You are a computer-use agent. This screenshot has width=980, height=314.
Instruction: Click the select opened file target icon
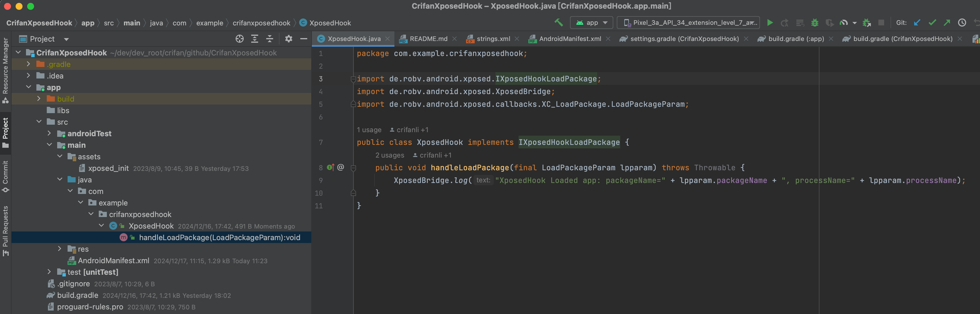[x=239, y=39]
